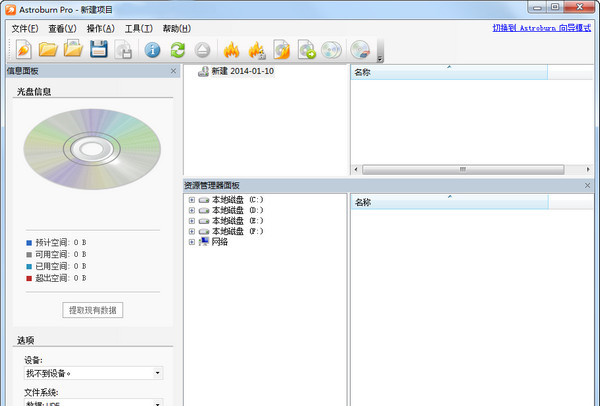Image resolution: width=600 pixels, height=406 pixels.
Task: Open the 操作(A) menu
Action: (x=101, y=29)
